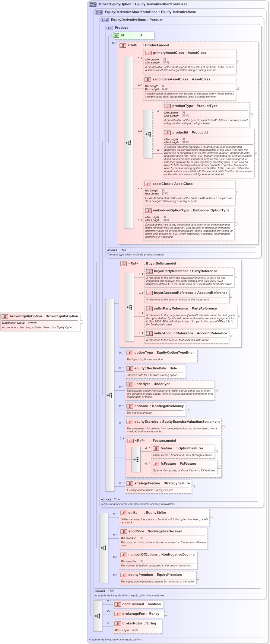Click the attribute icon beside id
The height and width of the screenshot is (644, 270).
116,35
